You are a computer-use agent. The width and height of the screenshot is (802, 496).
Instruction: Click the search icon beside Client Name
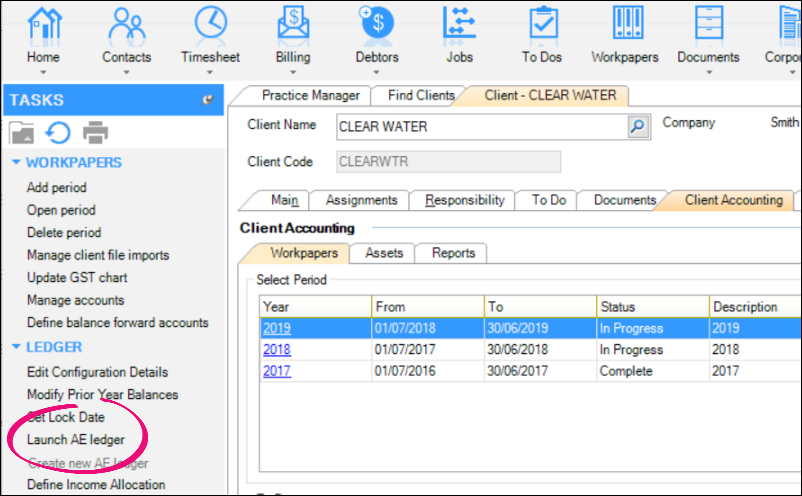click(637, 126)
